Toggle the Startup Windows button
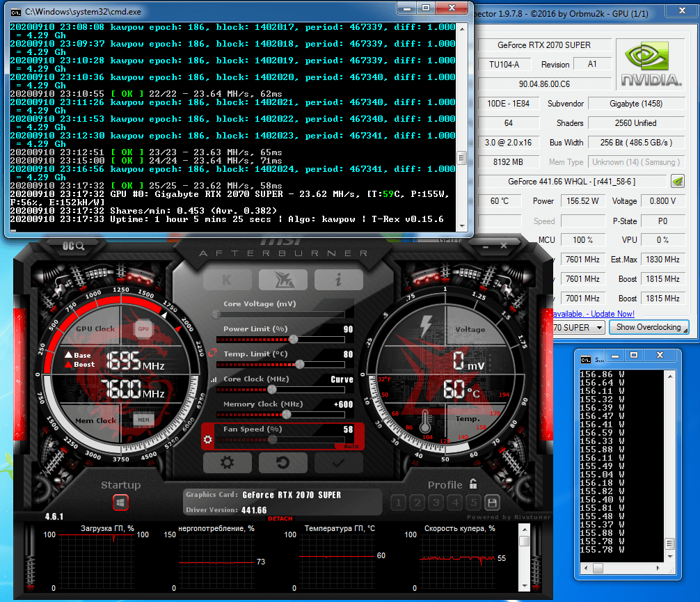Viewport: 700px width, 602px height. pos(120,502)
